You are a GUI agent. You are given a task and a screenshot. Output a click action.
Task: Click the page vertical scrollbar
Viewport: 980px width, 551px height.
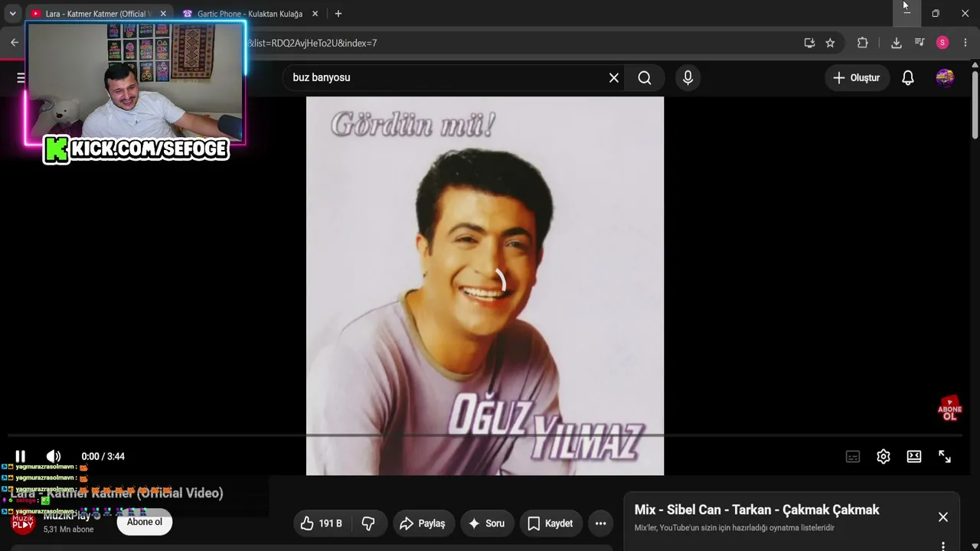click(x=975, y=104)
